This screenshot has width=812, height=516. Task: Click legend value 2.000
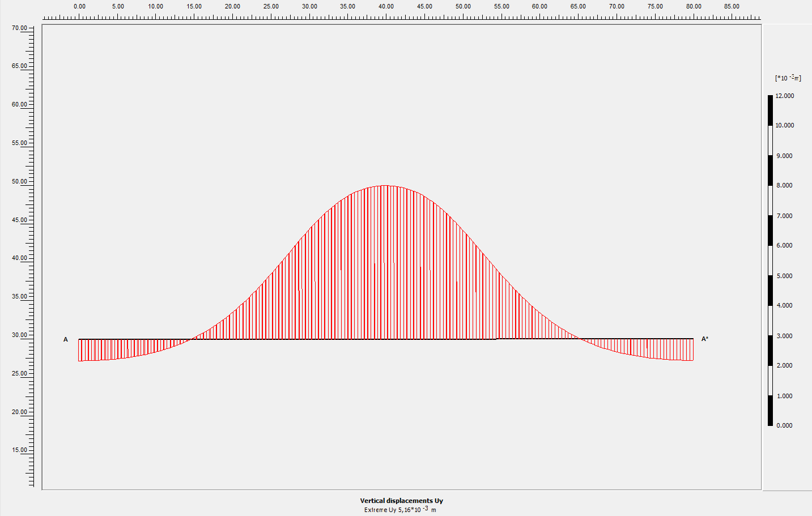coord(785,365)
